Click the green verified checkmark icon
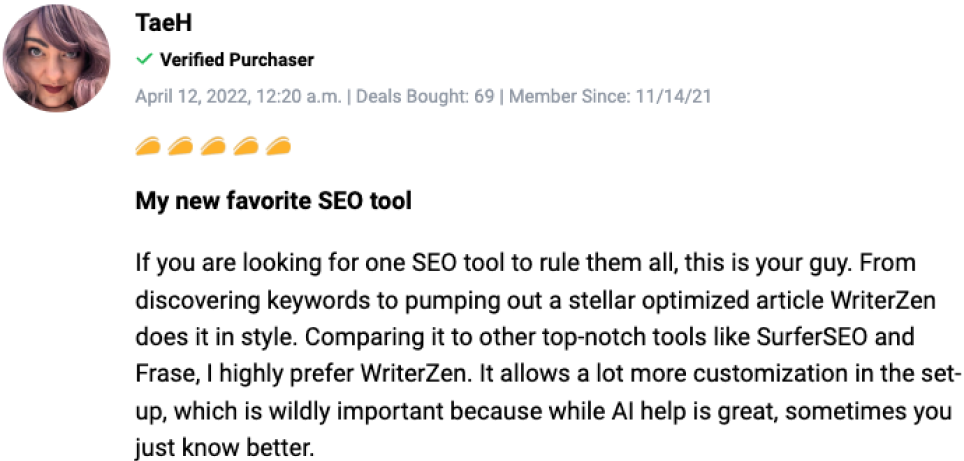 (x=144, y=60)
